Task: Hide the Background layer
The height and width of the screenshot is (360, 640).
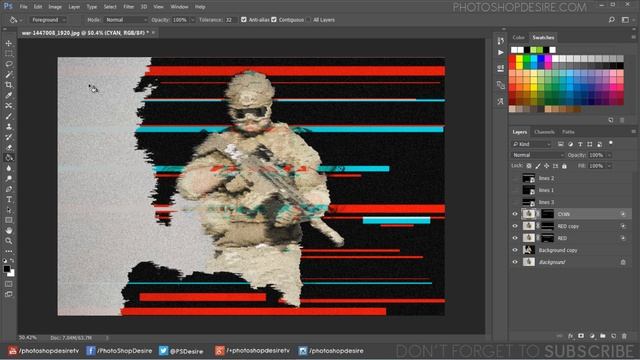Action: [x=515, y=262]
